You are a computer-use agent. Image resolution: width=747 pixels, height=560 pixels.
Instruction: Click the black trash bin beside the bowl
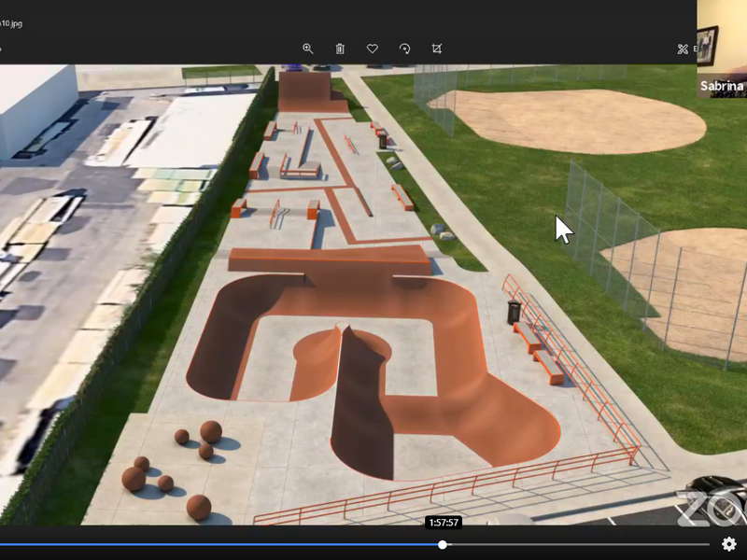514,312
